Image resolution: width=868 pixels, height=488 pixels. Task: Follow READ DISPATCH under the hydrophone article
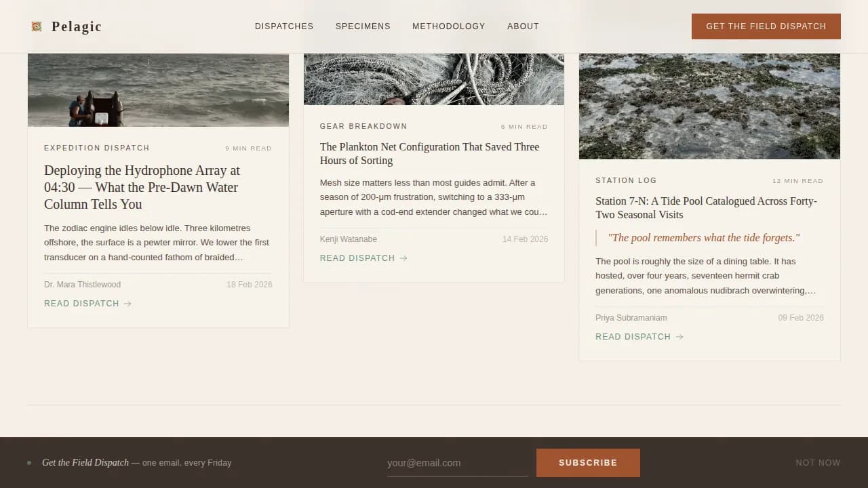pos(81,304)
